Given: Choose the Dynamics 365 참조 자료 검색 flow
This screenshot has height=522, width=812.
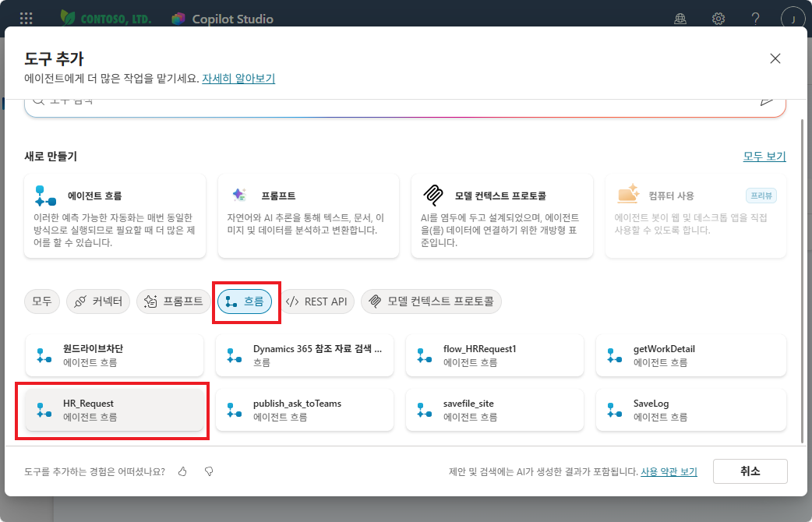Looking at the screenshot, I should (x=305, y=355).
